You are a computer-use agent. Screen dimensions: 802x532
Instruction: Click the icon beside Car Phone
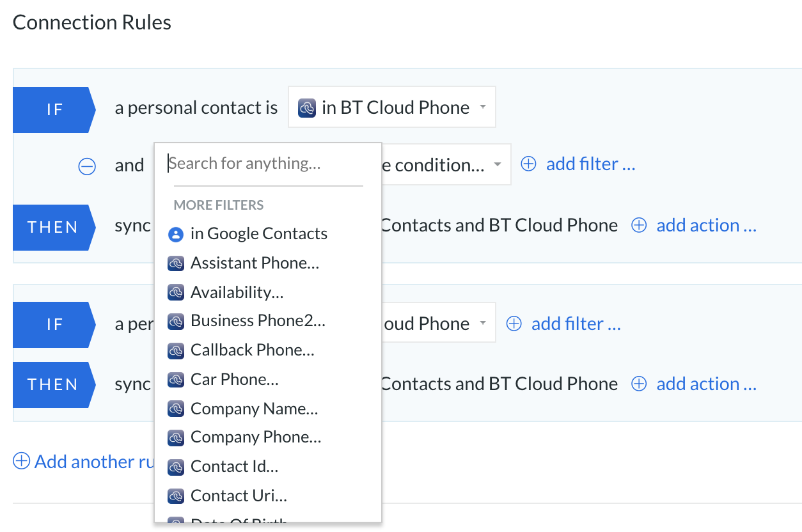175,380
